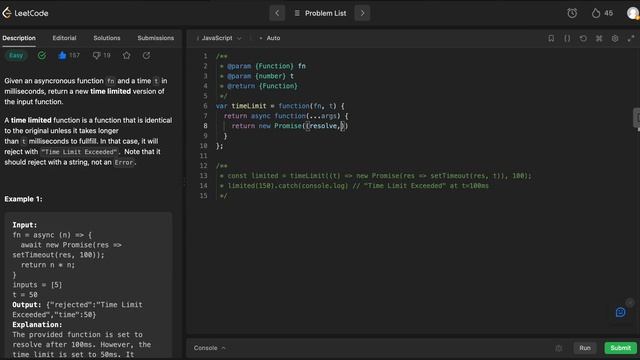Click the 'Time Limit Exceeded' inline code
This screenshot has width=640, height=360.
(x=79, y=152)
